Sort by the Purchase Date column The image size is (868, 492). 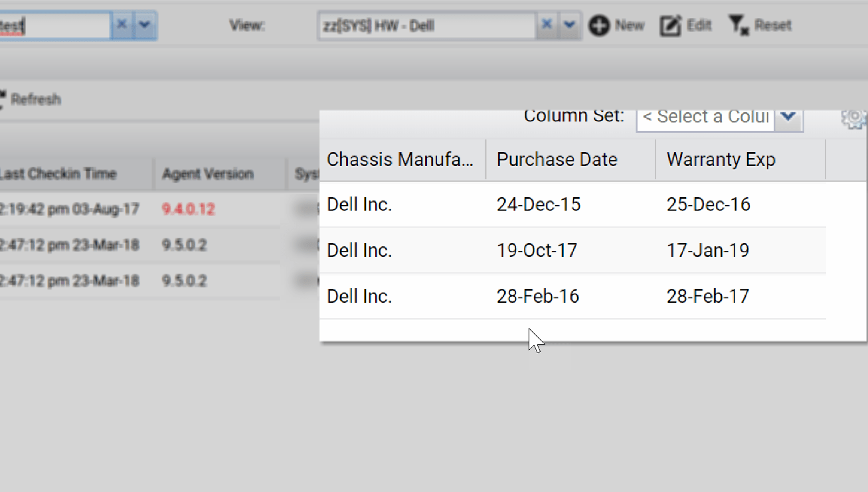(557, 159)
